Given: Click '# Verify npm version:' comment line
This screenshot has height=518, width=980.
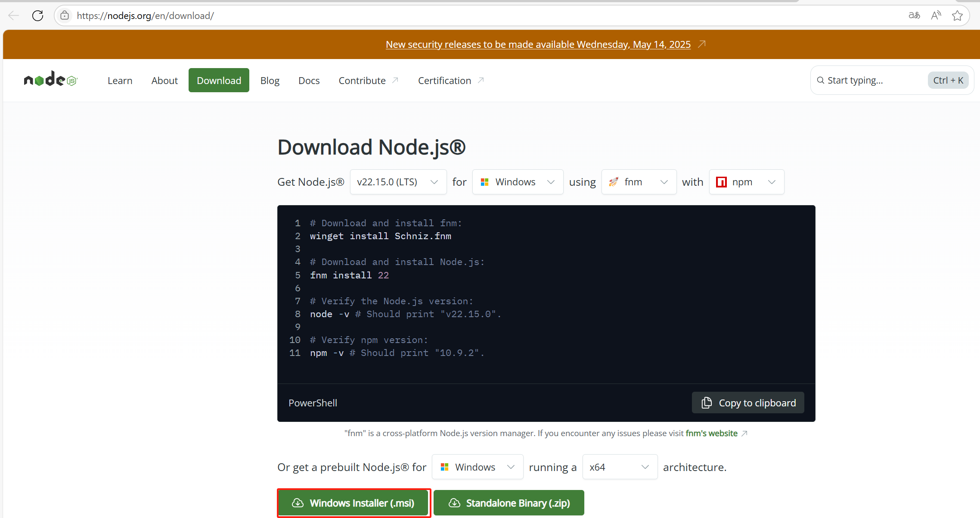Looking at the screenshot, I should [369, 340].
